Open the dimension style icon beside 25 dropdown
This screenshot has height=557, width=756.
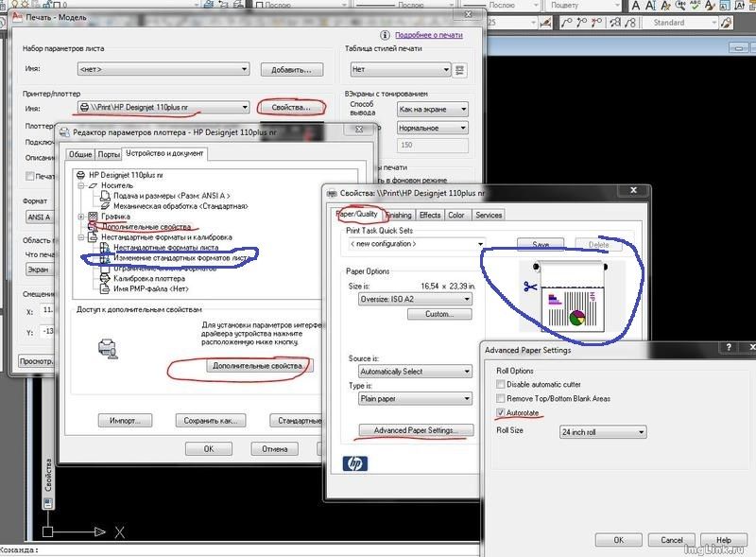[546, 23]
